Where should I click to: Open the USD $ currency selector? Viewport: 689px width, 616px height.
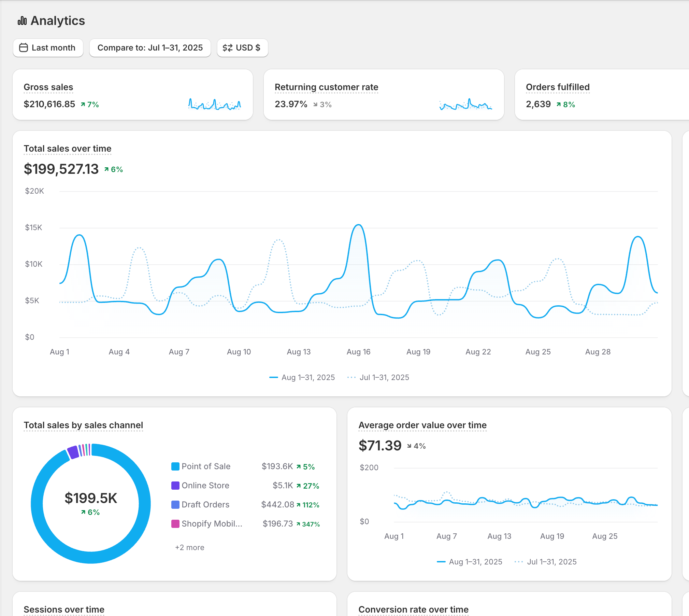pyautogui.click(x=242, y=47)
